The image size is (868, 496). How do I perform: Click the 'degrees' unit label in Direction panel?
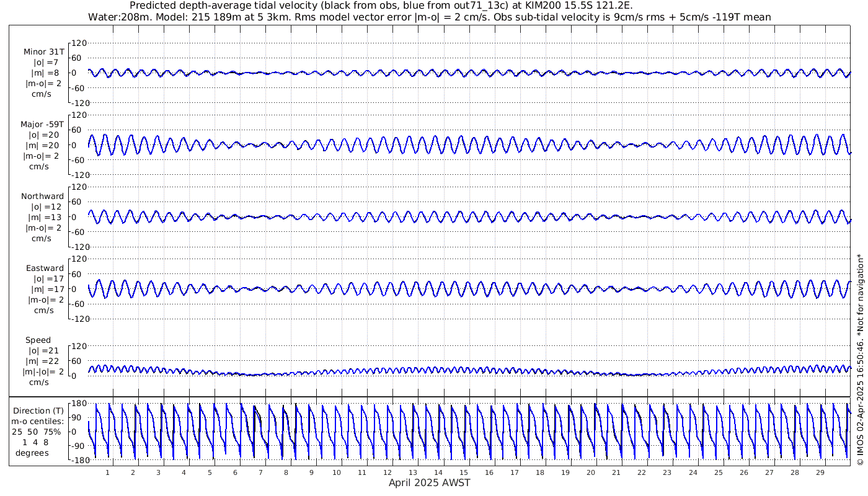[x=32, y=453]
